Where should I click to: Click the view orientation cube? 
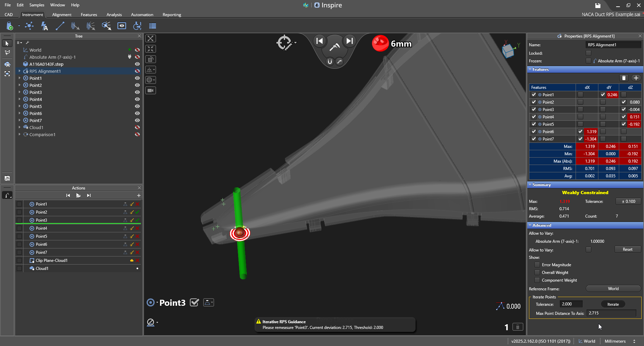[508, 51]
